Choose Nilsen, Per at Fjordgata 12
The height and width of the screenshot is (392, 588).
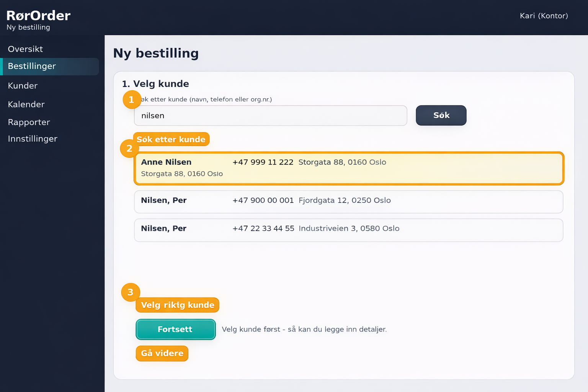click(348, 201)
